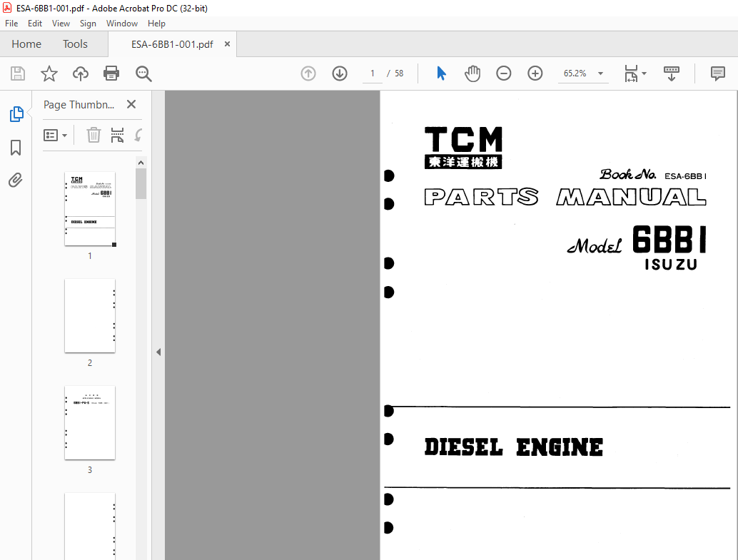Activate the Hand pan tool
Image resolution: width=738 pixels, height=560 pixels.
[x=472, y=73]
